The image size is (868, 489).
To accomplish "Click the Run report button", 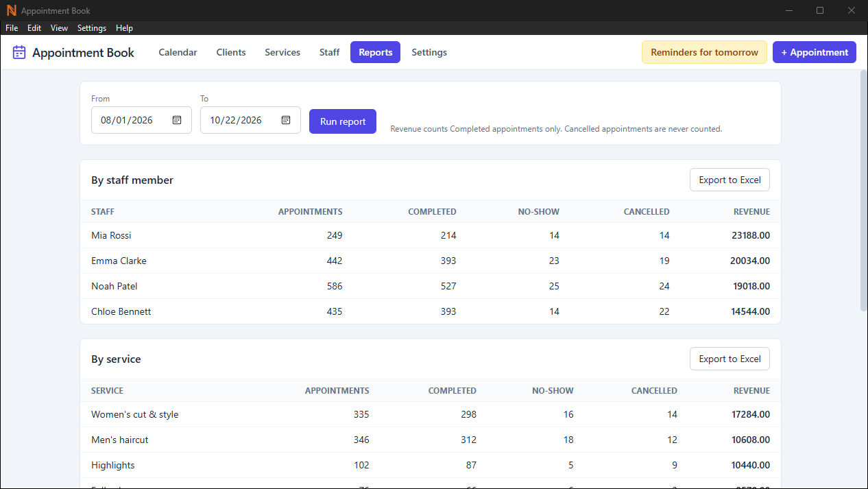I will (343, 121).
